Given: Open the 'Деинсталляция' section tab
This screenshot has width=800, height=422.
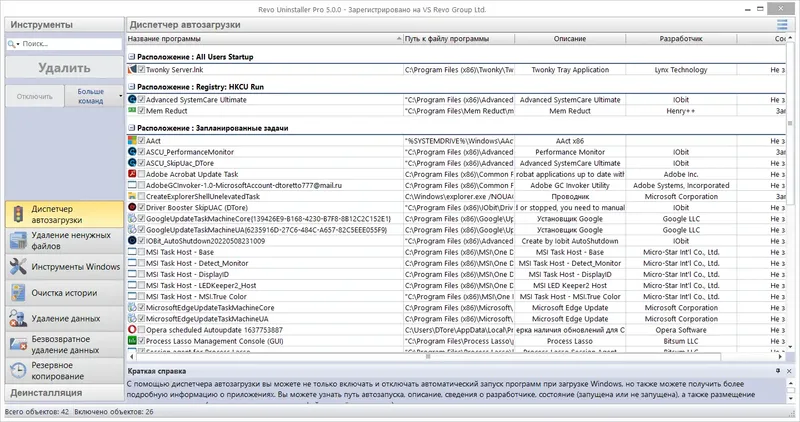Looking at the screenshot, I should point(64,392).
